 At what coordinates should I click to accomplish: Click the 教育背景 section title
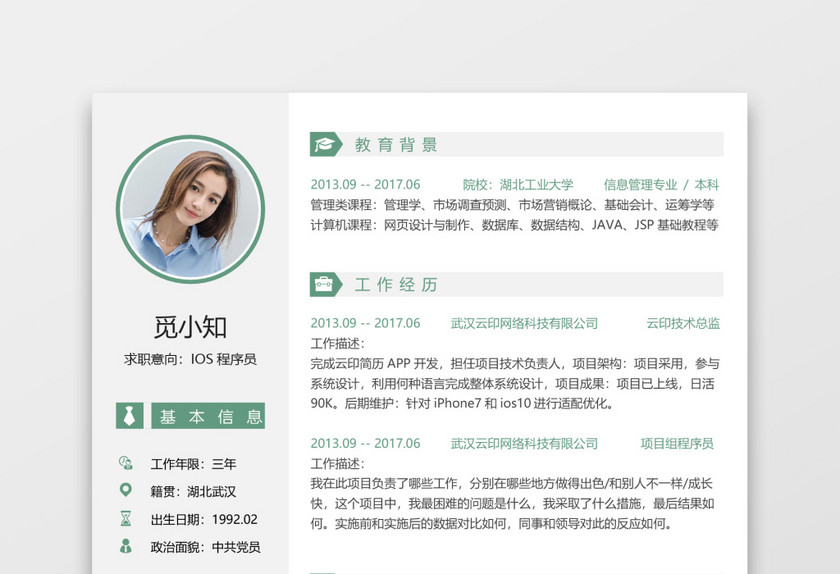[x=396, y=145]
